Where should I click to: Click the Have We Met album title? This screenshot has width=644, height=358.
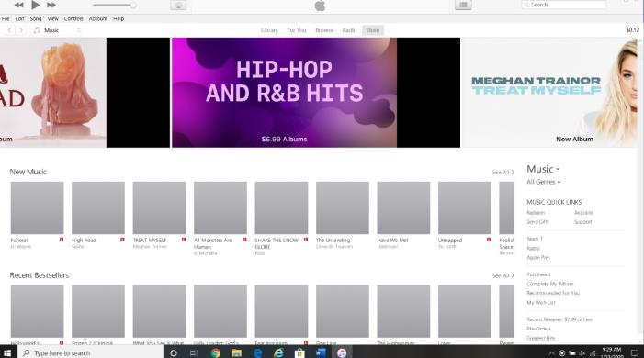coord(392,241)
